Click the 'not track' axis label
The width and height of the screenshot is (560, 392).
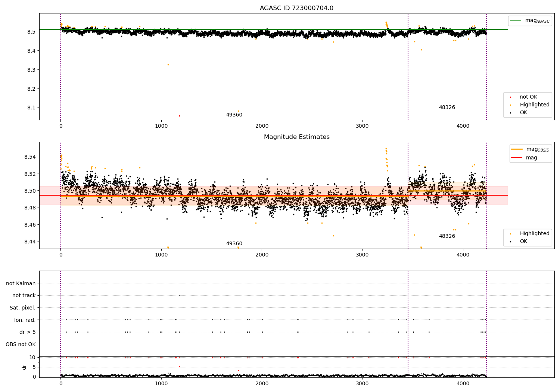click(x=24, y=296)
